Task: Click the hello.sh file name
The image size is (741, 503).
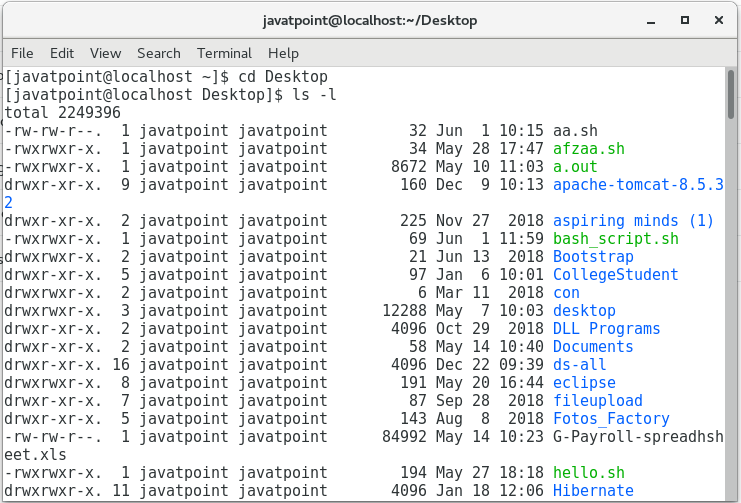Action: (x=588, y=473)
